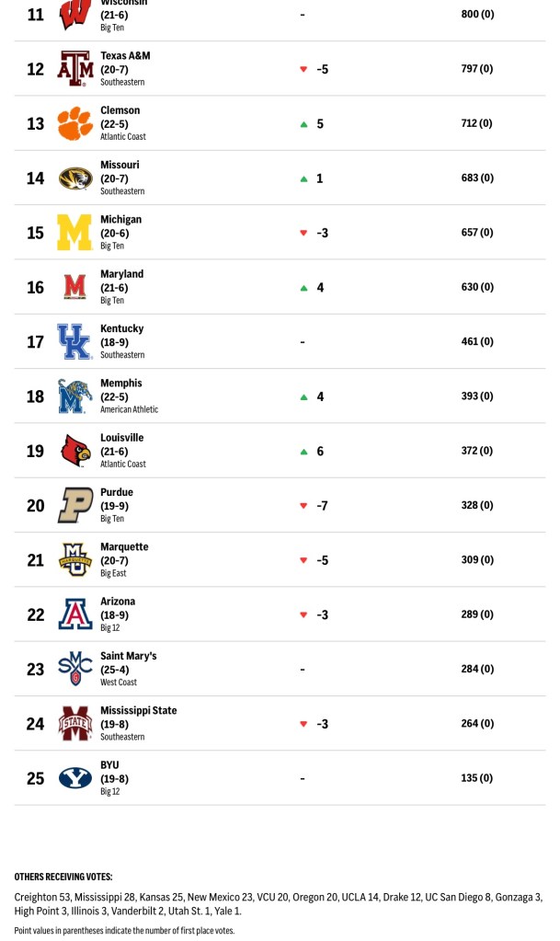Click the Kentucky UK logo
Image resolution: width=560 pixels, height=941 pixels.
pos(75,342)
